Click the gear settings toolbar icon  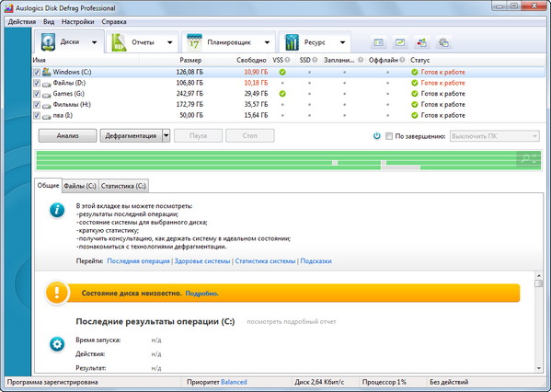pyautogui.click(x=443, y=42)
